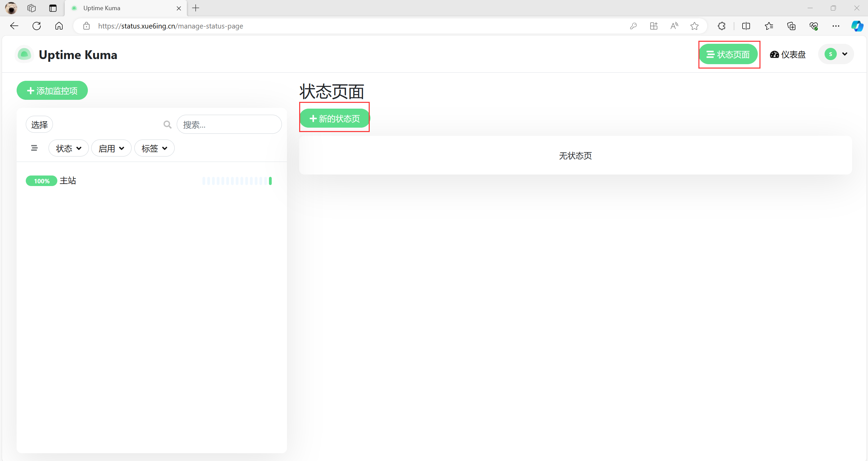The width and height of the screenshot is (868, 461).
Task: Click the magnifier search icon
Action: 167,125
